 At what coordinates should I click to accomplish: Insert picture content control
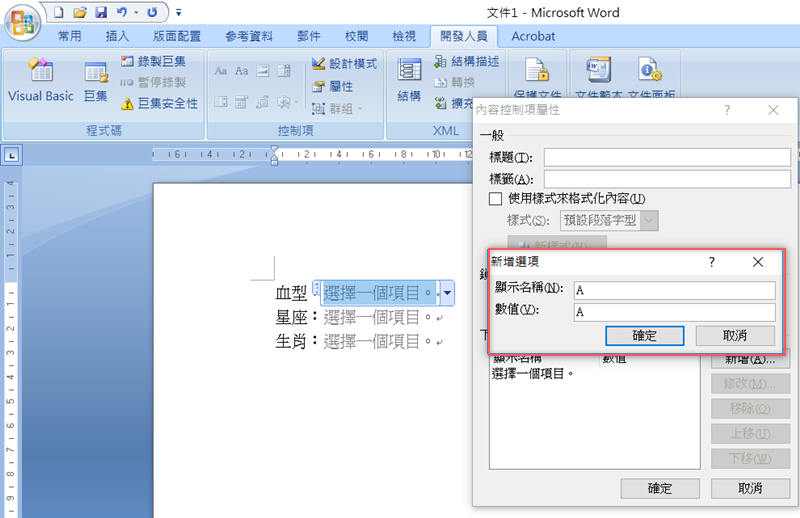263,71
